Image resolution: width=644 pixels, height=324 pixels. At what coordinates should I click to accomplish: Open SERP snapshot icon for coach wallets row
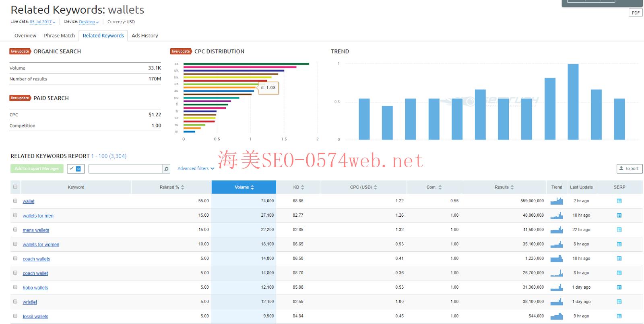[x=619, y=258]
